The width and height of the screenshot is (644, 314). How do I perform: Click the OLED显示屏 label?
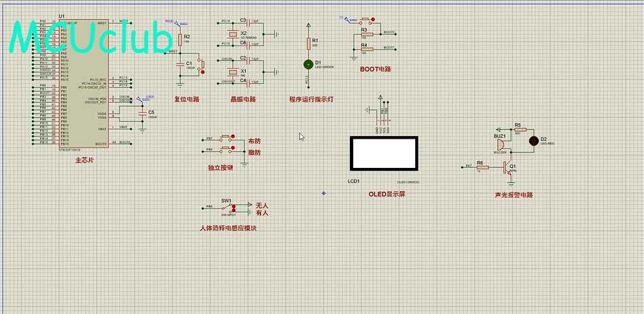pyautogui.click(x=387, y=194)
